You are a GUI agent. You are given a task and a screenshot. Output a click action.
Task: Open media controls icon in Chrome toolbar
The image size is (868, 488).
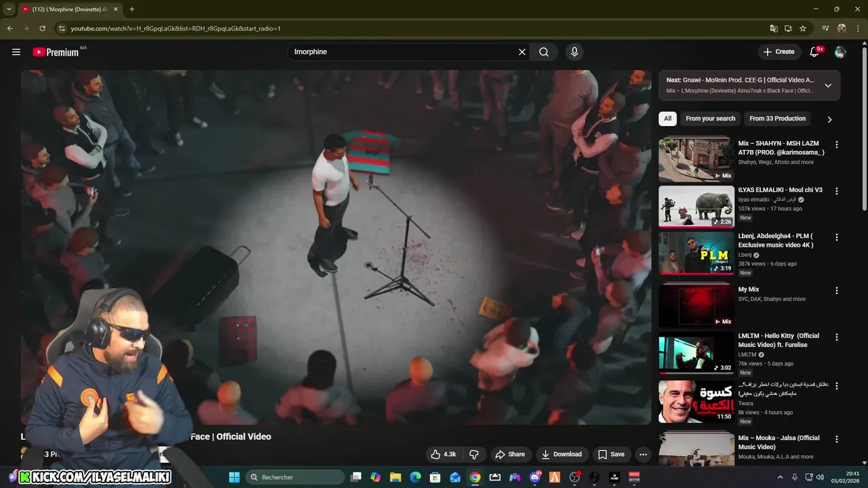[825, 28]
